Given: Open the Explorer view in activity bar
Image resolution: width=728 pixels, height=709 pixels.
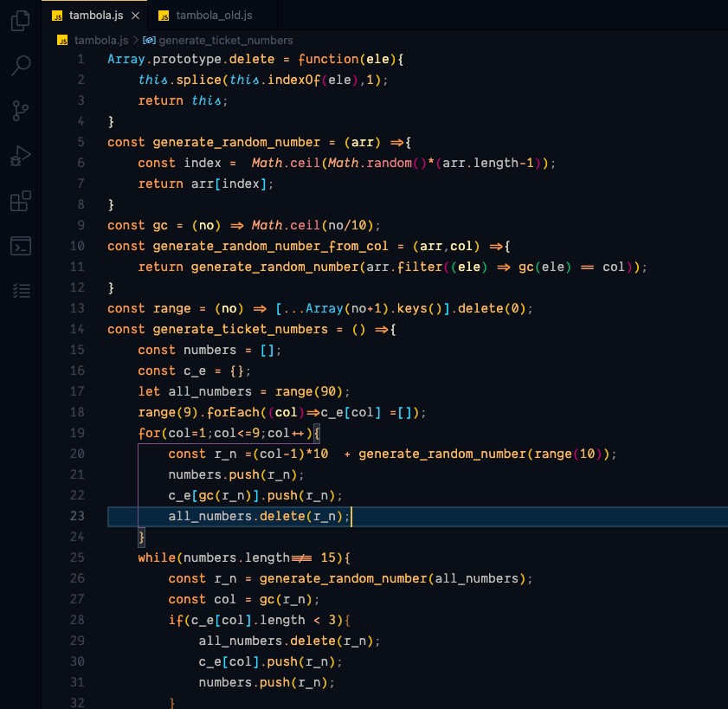Looking at the screenshot, I should [x=21, y=21].
